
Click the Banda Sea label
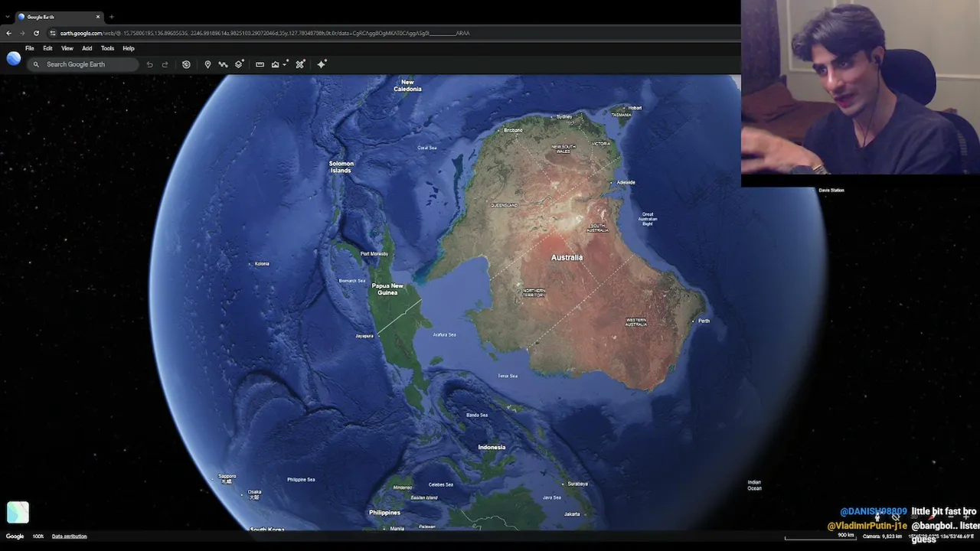pyautogui.click(x=477, y=415)
